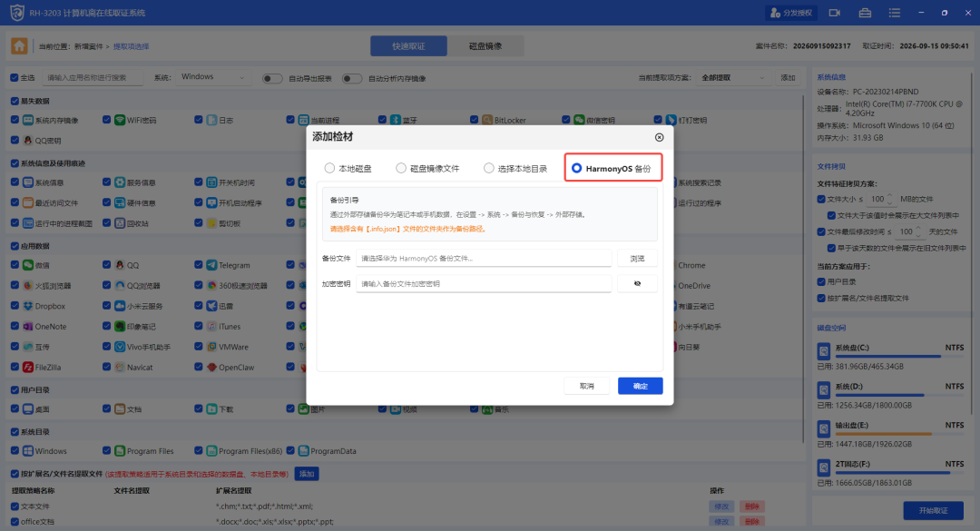Click the 系统盘(C:) disk icon
The width and height of the screenshot is (980, 531).
[824, 351]
